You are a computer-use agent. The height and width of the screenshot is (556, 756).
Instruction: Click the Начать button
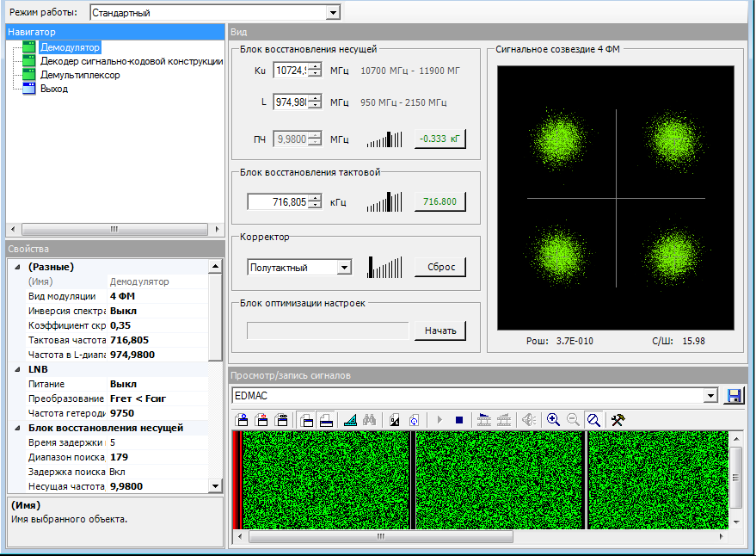point(439,331)
